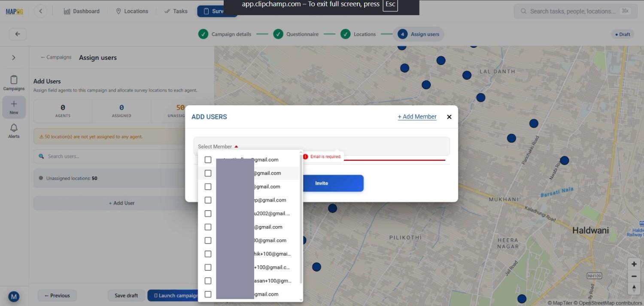
Task: Click the red dropdown arrow by Select Member
Action: (x=236, y=147)
